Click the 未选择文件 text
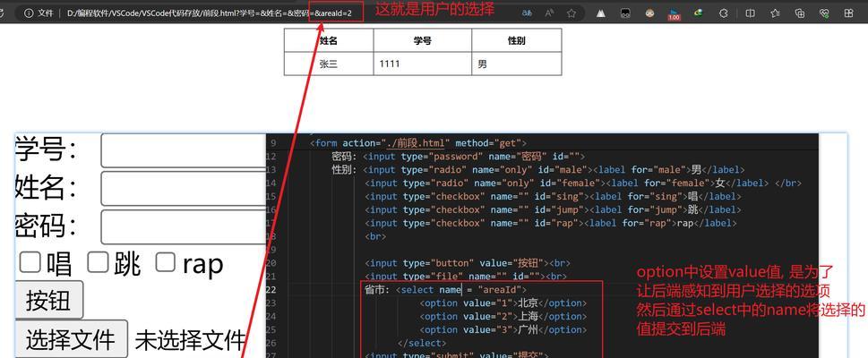Viewport: 868px width, 358px height. (190, 340)
